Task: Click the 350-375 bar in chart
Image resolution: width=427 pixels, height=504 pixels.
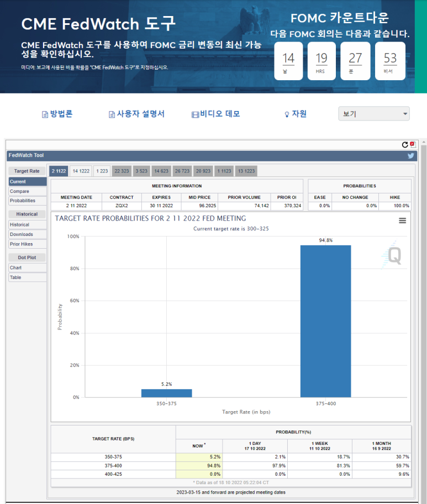Action: [x=166, y=393]
